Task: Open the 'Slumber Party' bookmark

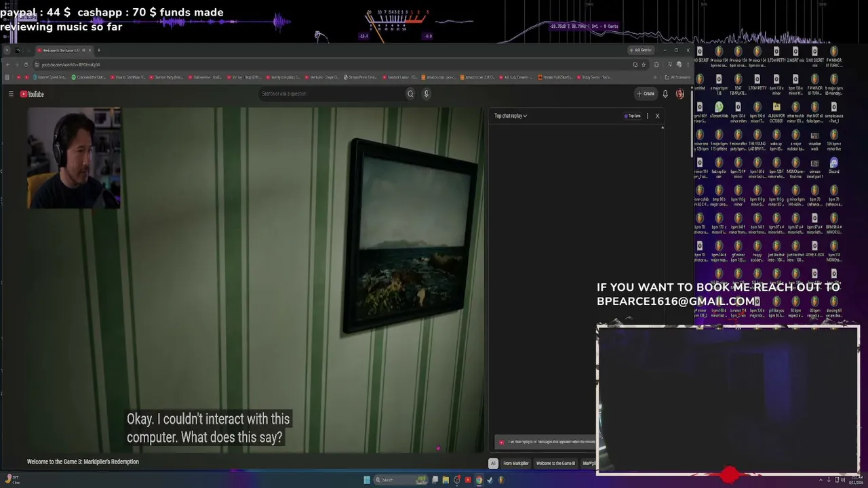Action: 167,77
